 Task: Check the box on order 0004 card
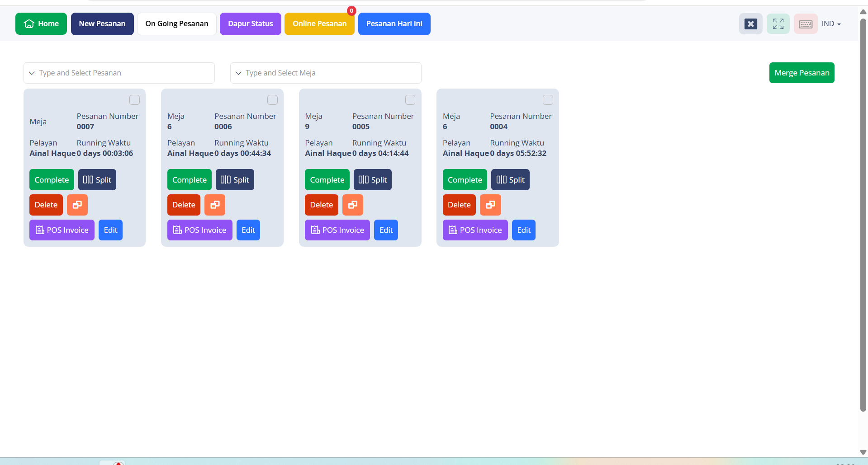click(x=548, y=100)
